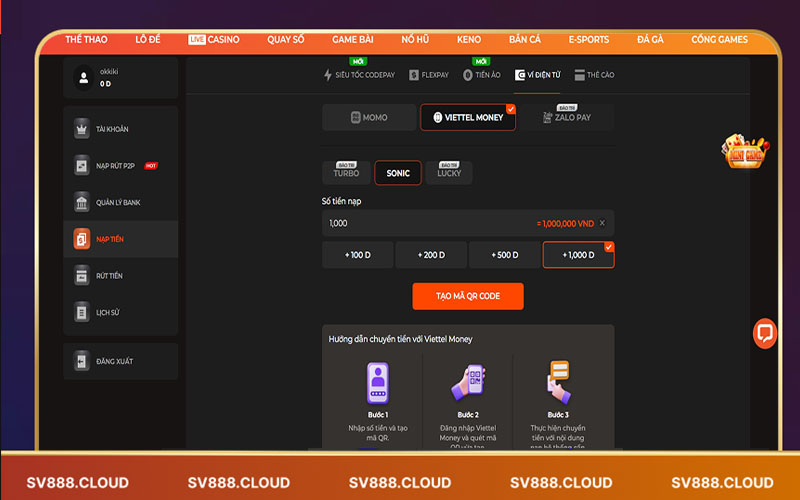Select the MOMO wallet option
Viewport: 800px width, 500px height.
369,117
